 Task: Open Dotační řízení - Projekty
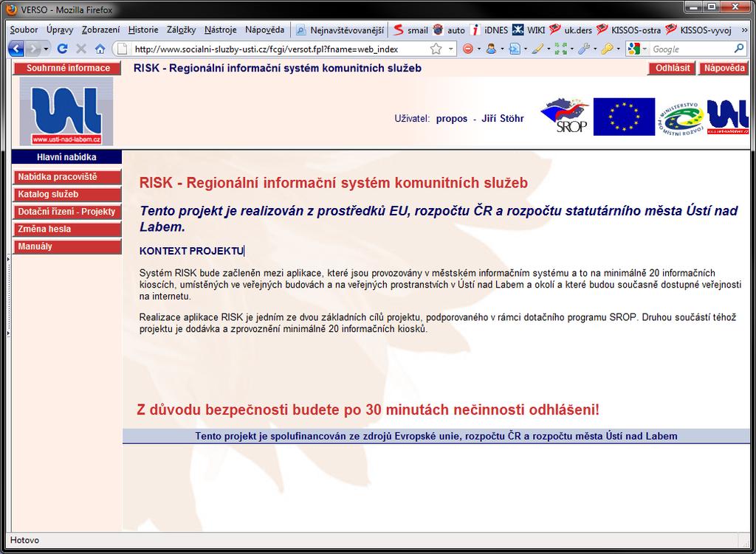[67, 212]
